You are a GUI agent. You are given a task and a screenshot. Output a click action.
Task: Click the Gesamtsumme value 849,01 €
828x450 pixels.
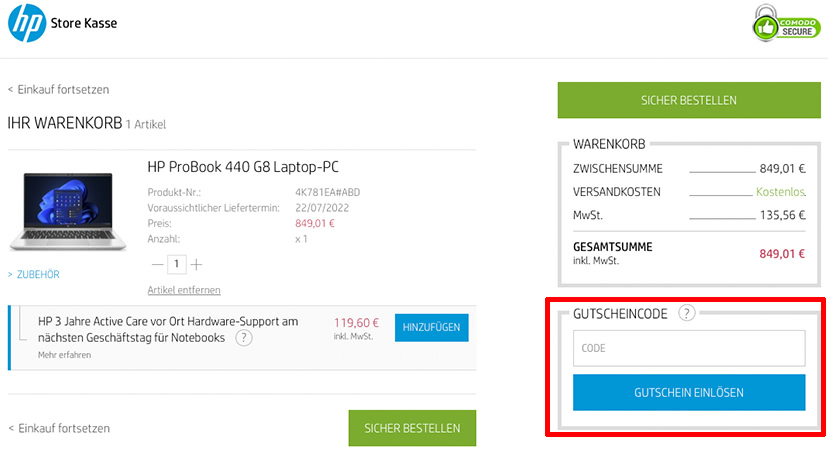tap(782, 254)
